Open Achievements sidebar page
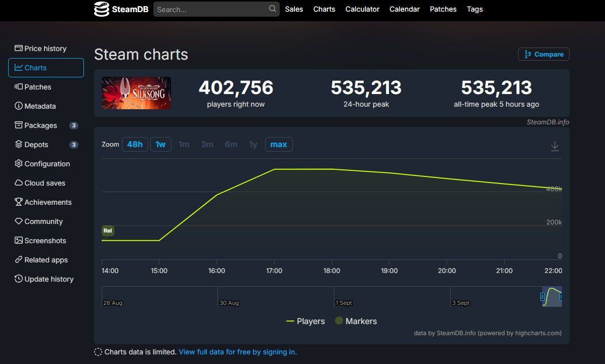Image resolution: width=605 pixels, height=364 pixels. pos(46,202)
